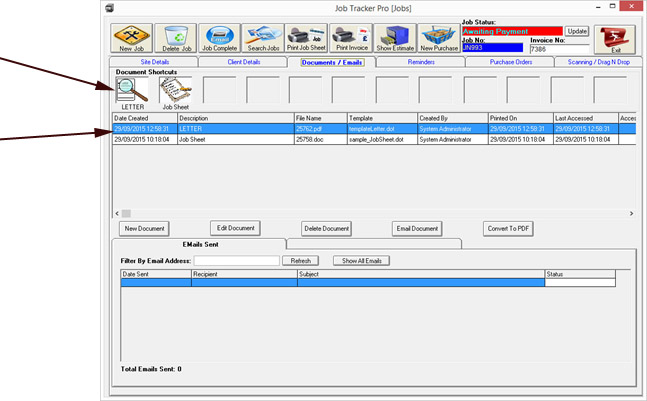Click the File Name column header

click(321, 118)
